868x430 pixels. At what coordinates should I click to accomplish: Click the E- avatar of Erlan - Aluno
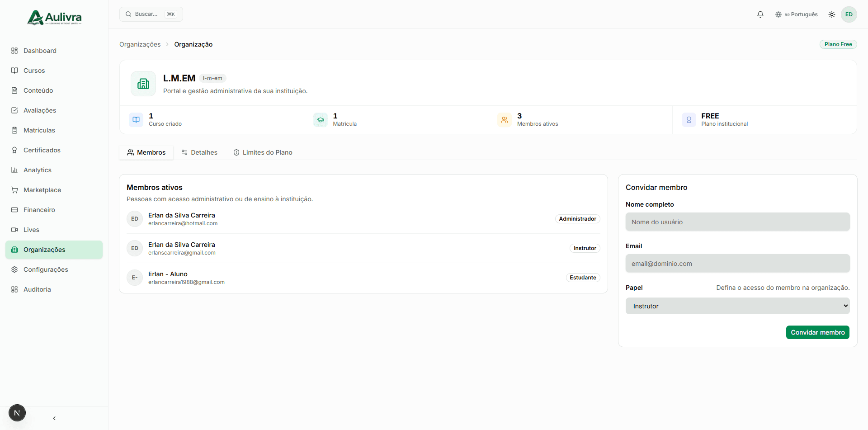pos(135,278)
